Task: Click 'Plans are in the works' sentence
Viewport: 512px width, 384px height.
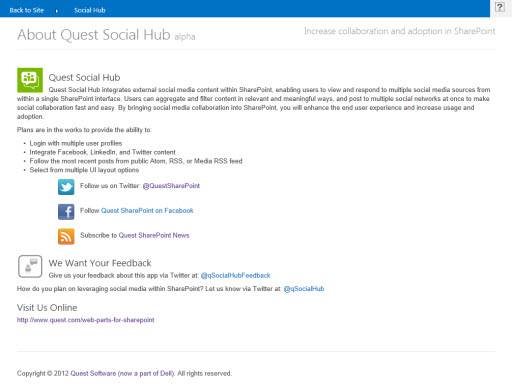Action: pyautogui.click(x=84, y=130)
